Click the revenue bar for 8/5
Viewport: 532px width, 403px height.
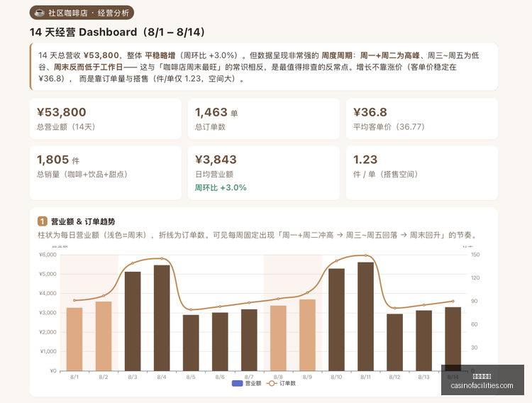pos(191,343)
